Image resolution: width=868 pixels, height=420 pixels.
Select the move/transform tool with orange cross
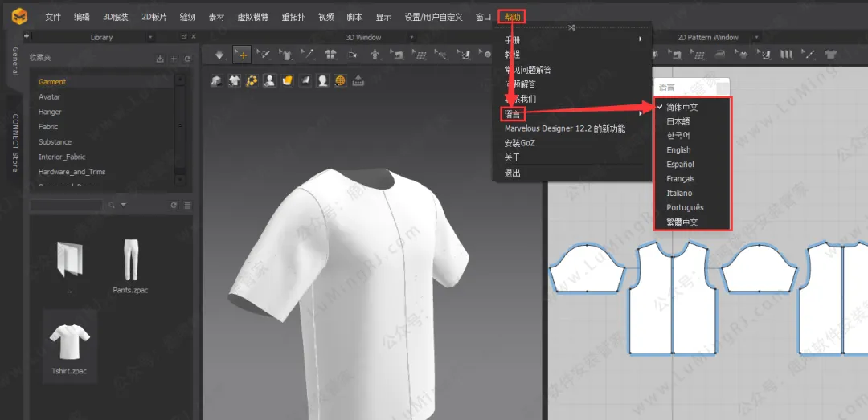tap(242, 55)
